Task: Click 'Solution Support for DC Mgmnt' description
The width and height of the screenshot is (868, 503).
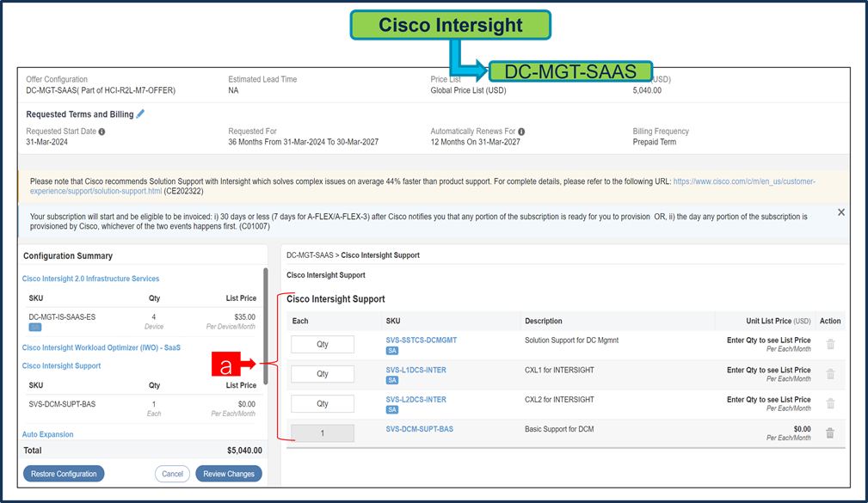Action: tap(572, 340)
